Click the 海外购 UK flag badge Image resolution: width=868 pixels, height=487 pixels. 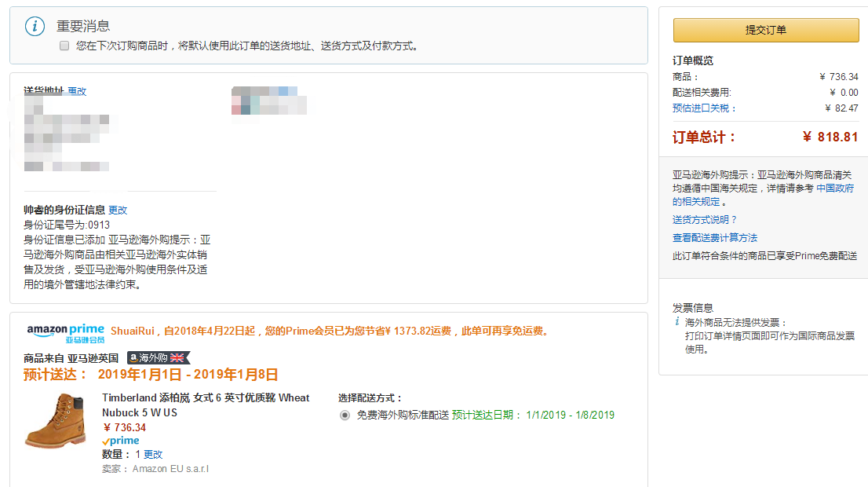[x=159, y=358]
